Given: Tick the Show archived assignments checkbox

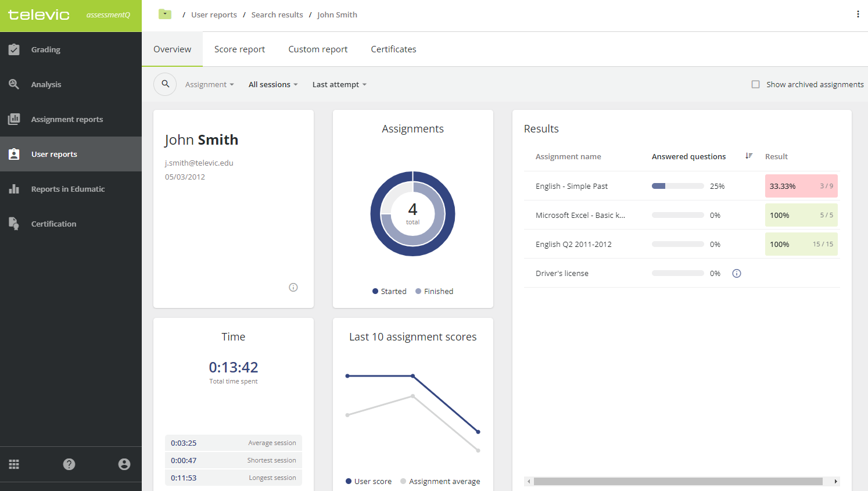Looking at the screenshot, I should click(x=755, y=84).
